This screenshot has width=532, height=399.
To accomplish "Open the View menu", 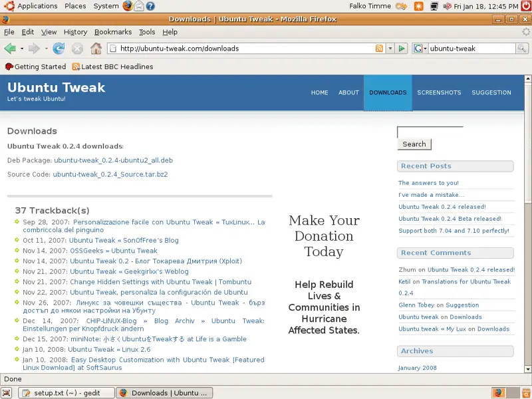I will pos(49,32).
